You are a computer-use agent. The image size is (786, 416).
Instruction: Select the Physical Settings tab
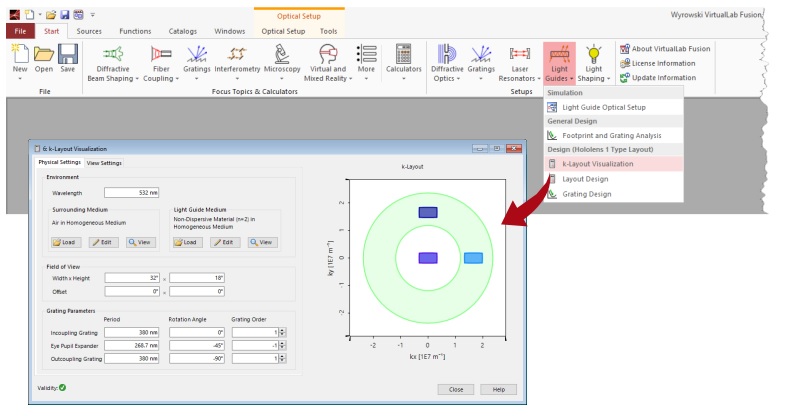59,162
